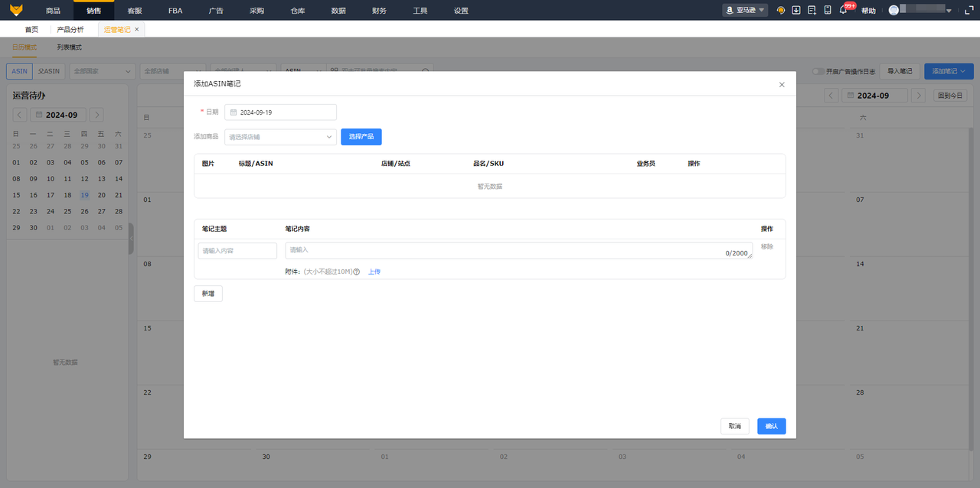Viewport: 980px width, 488px height.
Task: Click the add-note document icon in top bar
Action: tap(812, 11)
